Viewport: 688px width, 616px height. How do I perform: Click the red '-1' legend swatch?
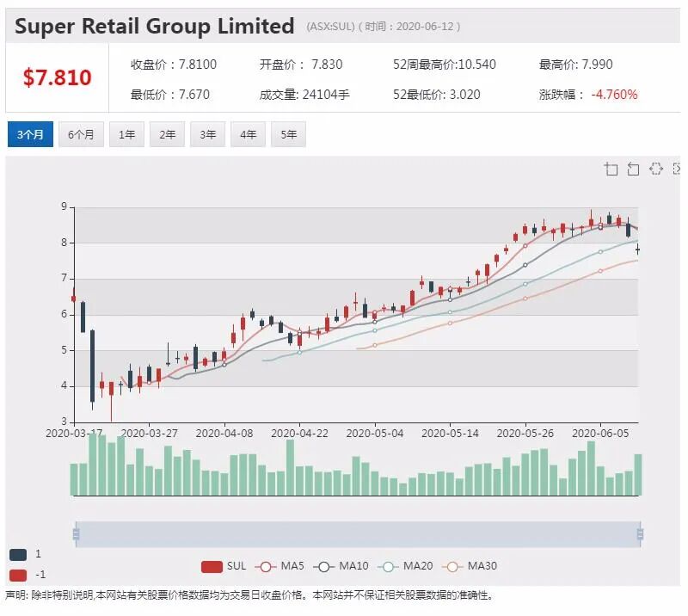pos(18,575)
